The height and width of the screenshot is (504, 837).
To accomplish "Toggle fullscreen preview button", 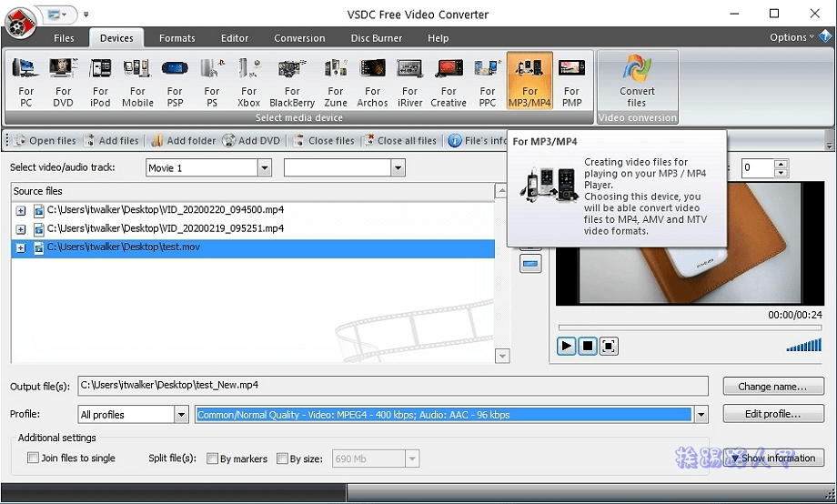I will pos(609,346).
